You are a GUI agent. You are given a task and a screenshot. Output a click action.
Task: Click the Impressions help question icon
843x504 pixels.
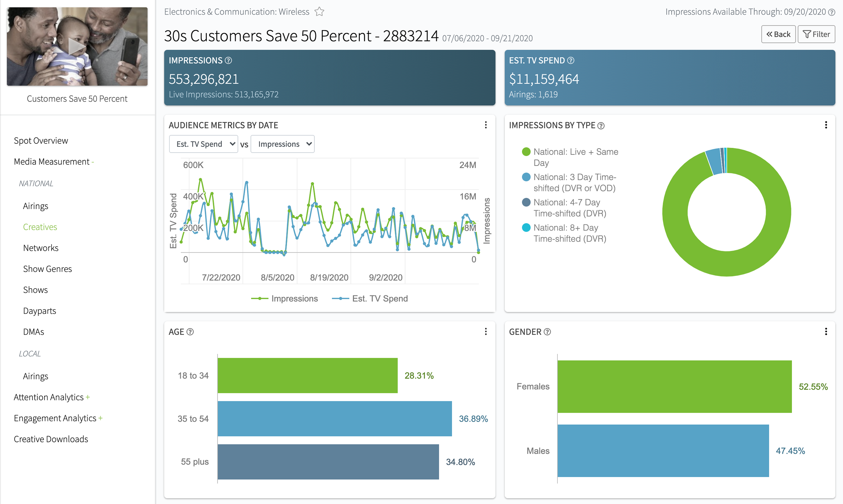[x=229, y=60]
